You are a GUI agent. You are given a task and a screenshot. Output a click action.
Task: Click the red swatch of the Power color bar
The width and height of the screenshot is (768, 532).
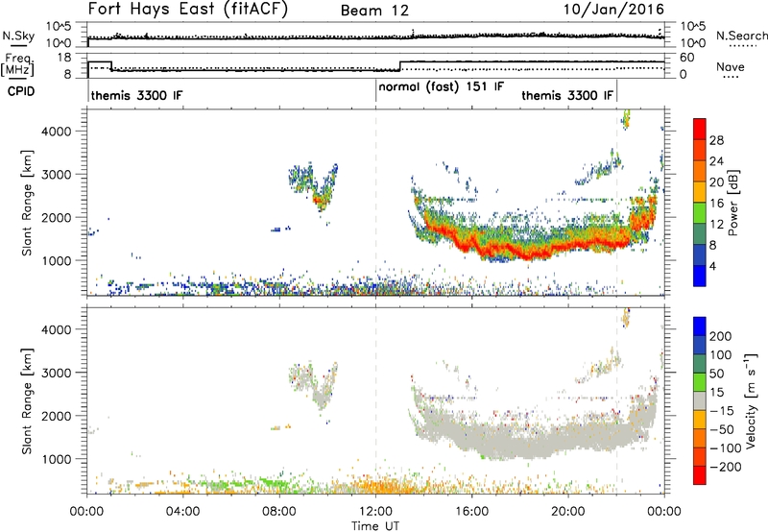click(x=700, y=130)
